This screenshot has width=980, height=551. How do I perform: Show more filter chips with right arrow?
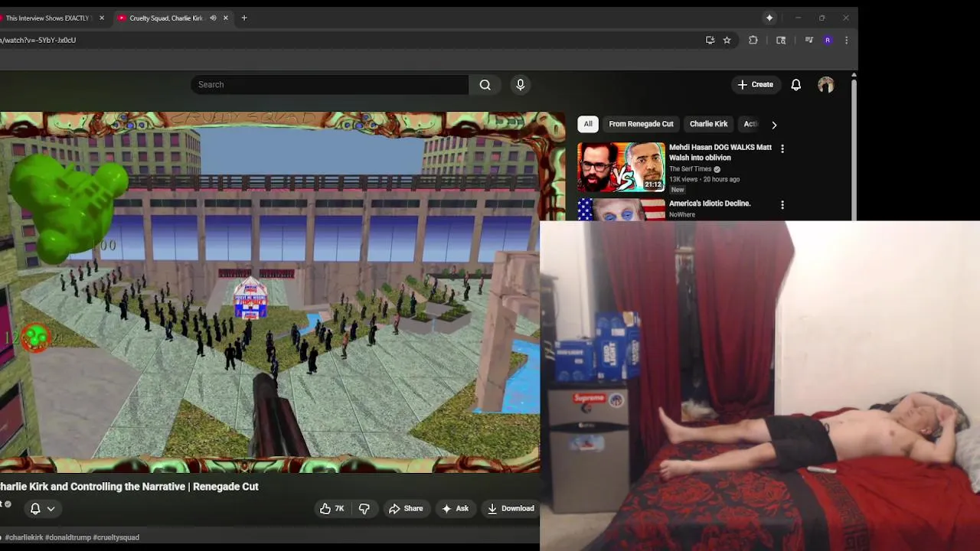(x=774, y=125)
